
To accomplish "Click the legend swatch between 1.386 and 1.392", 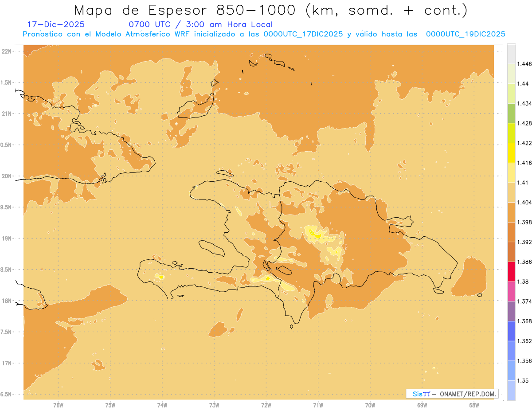I will tap(511, 252).
